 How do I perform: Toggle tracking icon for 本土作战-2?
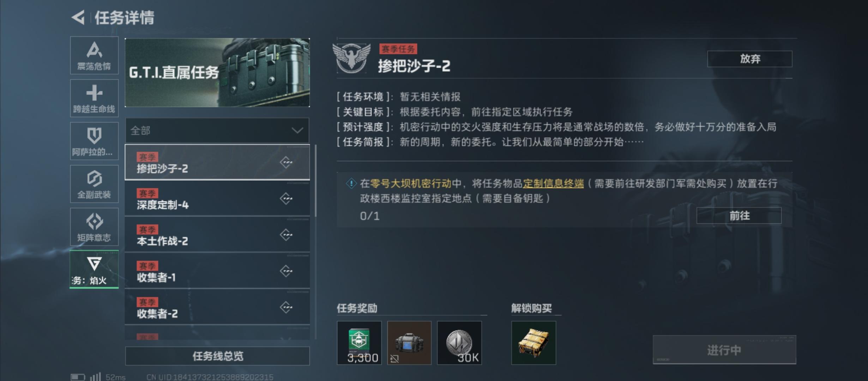click(286, 235)
